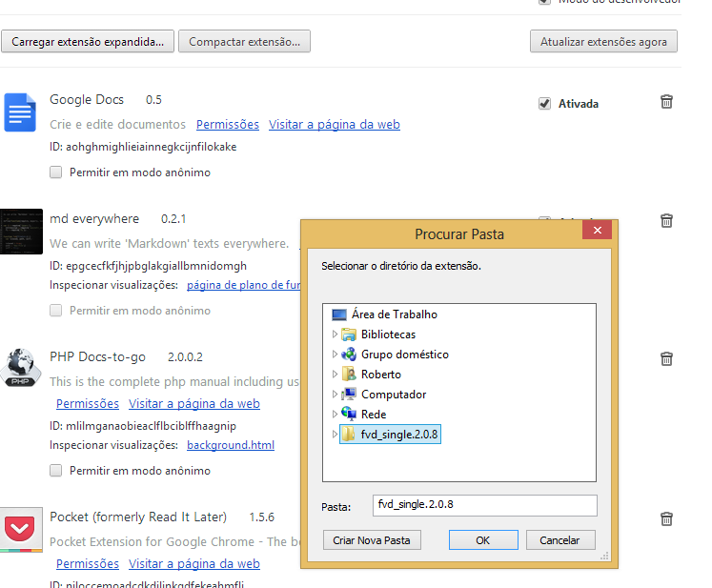Open PHP Docs-to-go Permissões link
The image size is (712, 588).
(88, 404)
